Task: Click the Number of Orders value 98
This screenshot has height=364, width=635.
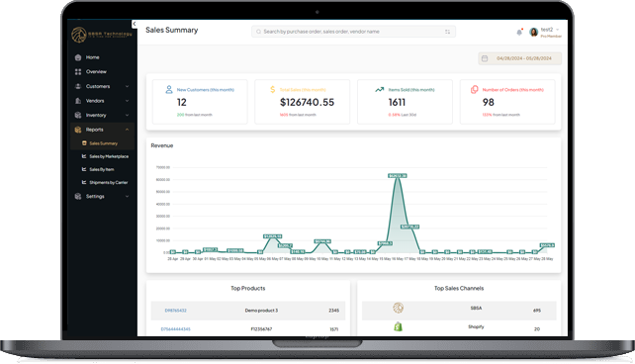Action: click(488, 103)
